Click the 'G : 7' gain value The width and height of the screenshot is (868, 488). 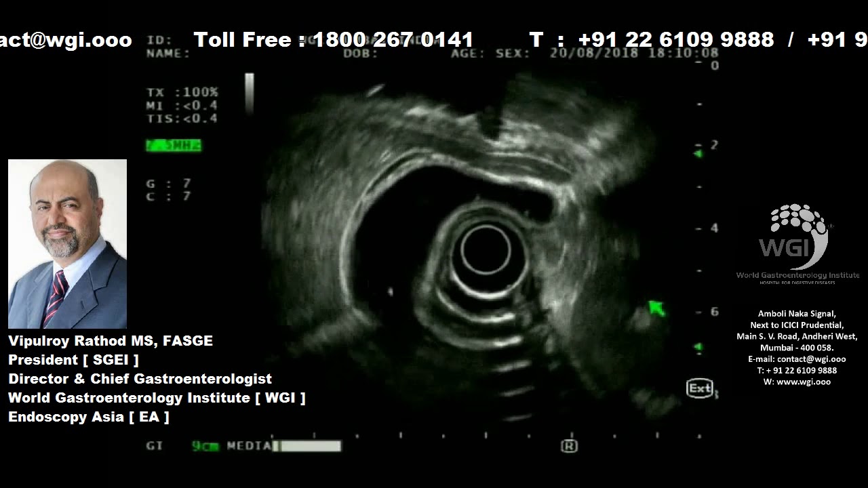tap(169, 184)
